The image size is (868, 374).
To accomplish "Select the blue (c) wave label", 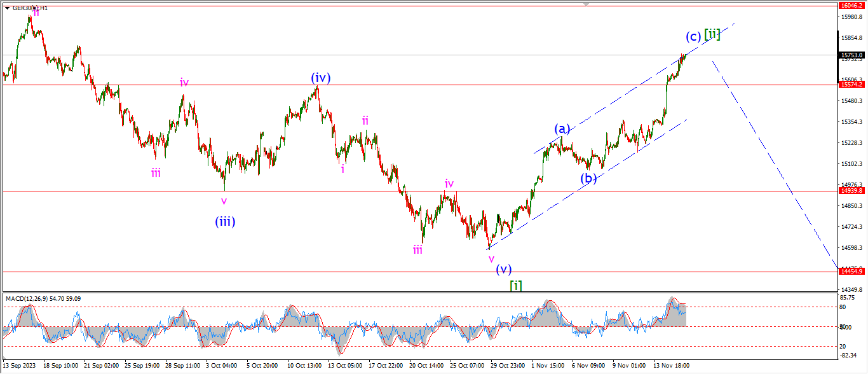I will [x=693, y=36].
